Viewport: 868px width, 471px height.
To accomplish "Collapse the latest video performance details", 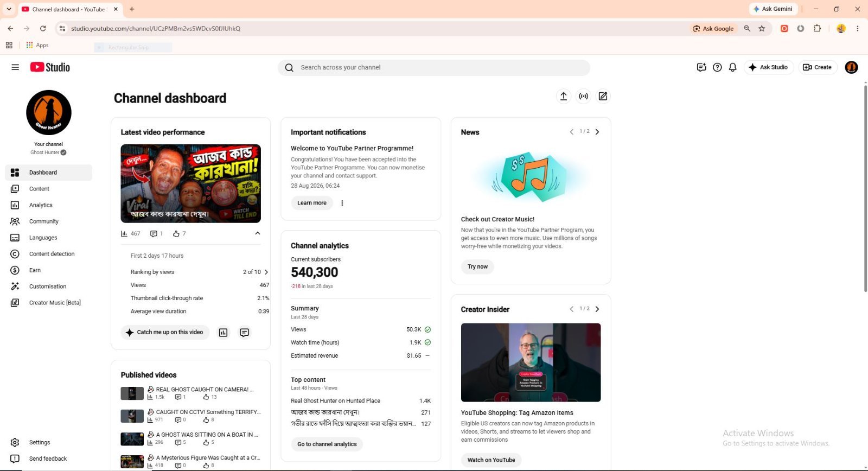I will point(258,233).
